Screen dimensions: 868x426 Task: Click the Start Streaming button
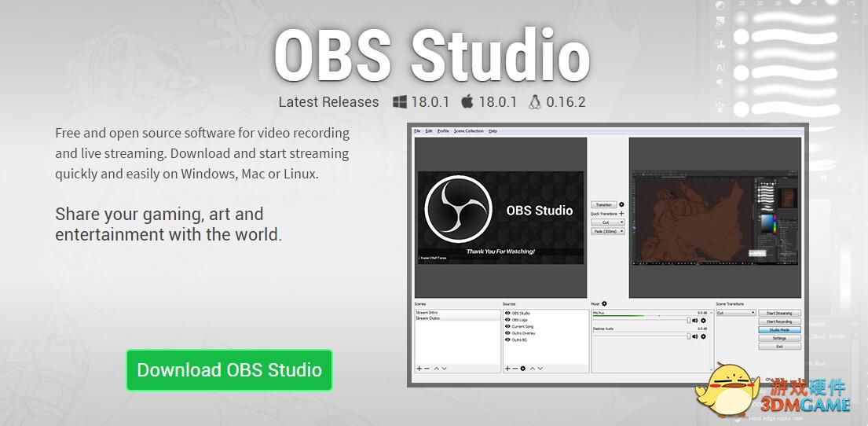[x=779, y=313]
